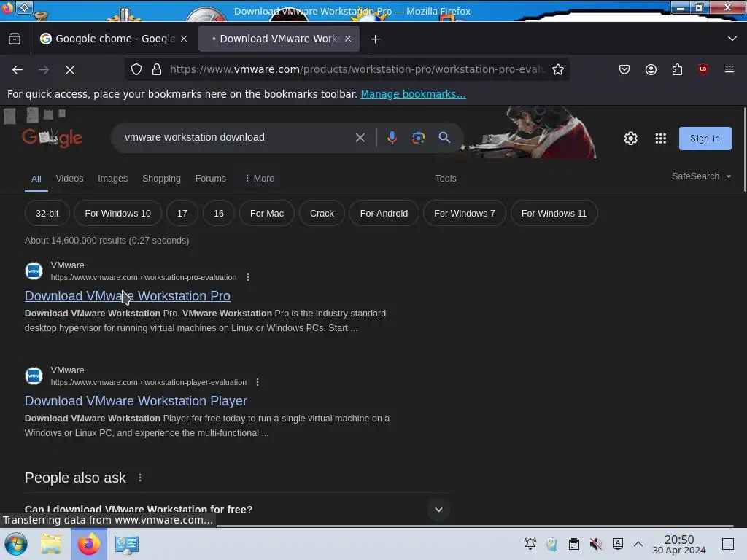Image resolution: width=747 pixels, height=560 pixels.
Task: Expand More search categories
Action: point(259,179)
